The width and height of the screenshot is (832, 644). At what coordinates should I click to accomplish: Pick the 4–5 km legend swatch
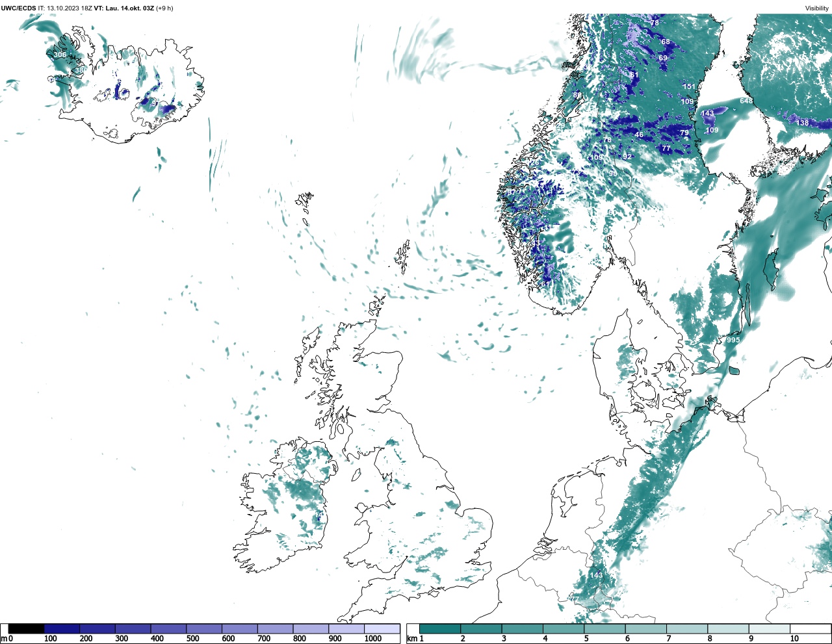pyautogui.click(x=564, y=628)
